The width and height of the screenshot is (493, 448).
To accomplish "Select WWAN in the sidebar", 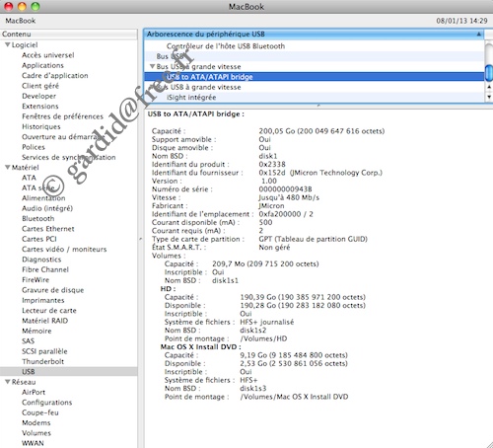I will [33, 443].
